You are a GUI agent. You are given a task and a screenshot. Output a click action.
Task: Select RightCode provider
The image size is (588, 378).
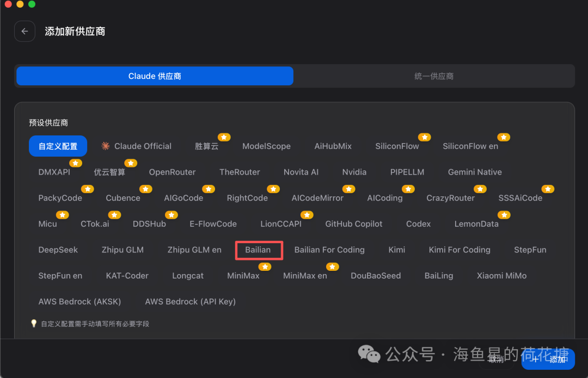point(248,198)
